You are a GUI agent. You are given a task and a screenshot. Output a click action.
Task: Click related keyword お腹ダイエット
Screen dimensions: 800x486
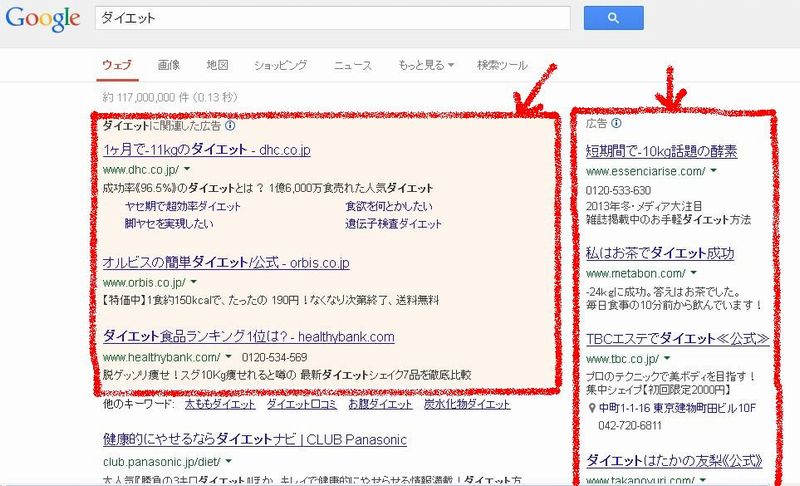380,404
